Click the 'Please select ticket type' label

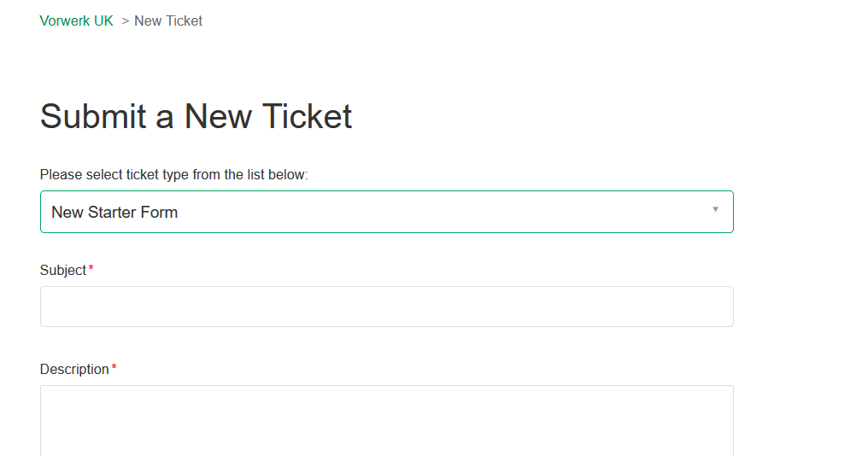coord(173,175)
